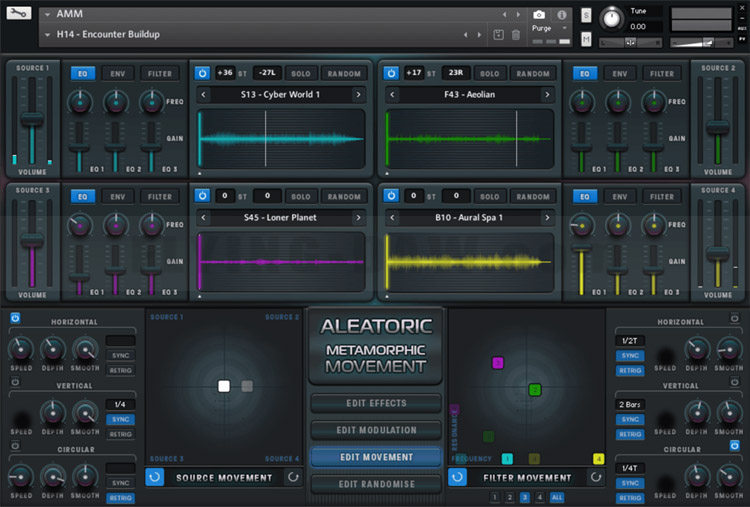Viewport: 750px width, 507px height.
Task: Click the info icon in header
Action: tap(561, 15)
